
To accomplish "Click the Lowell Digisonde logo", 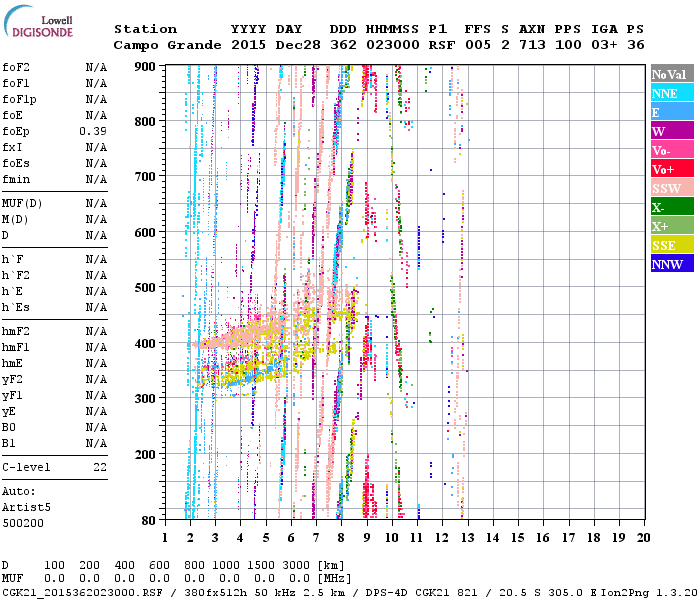I will 38,22.
